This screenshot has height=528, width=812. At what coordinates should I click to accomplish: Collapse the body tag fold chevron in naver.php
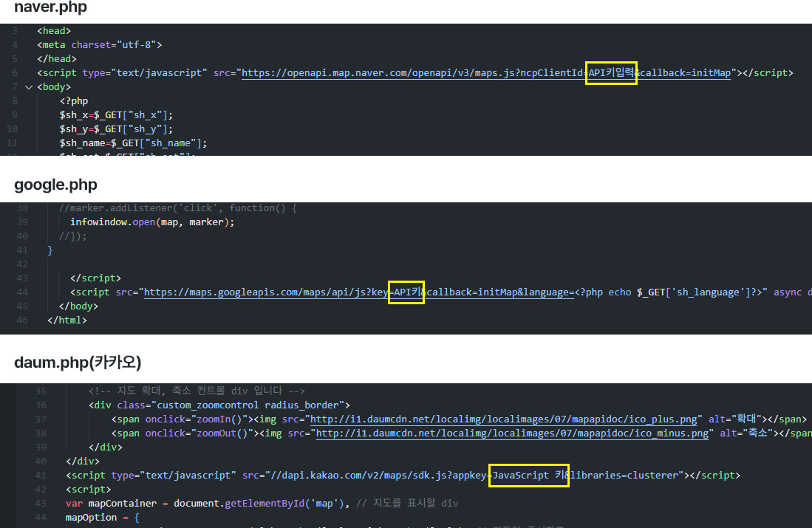pyautogui.click(x=29, y=87)
